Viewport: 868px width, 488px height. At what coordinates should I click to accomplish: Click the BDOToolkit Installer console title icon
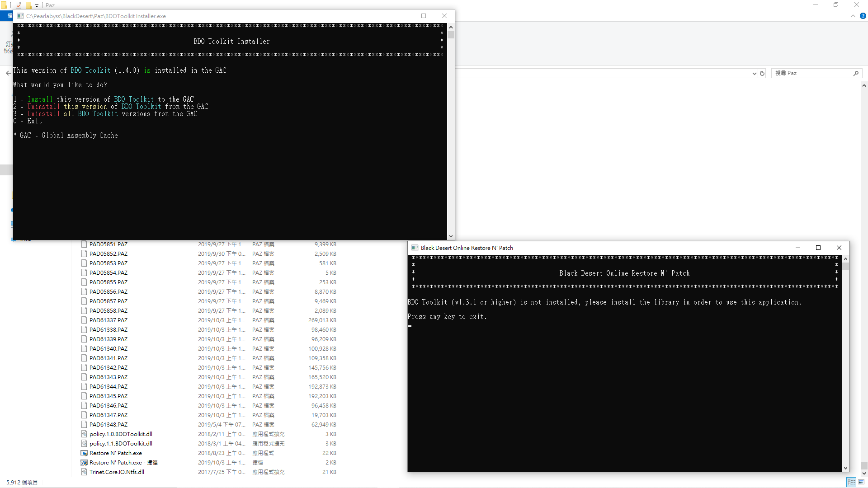point(20,16)
